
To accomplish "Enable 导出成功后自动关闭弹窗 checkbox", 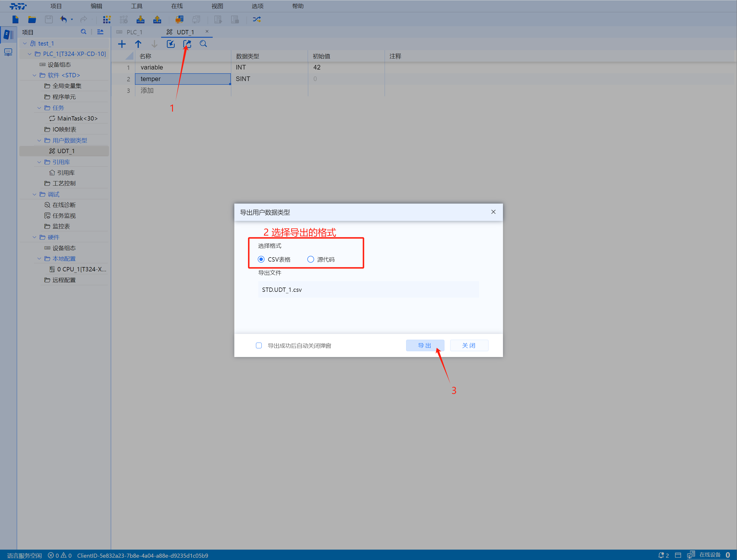I will click(x=259, y=345).
